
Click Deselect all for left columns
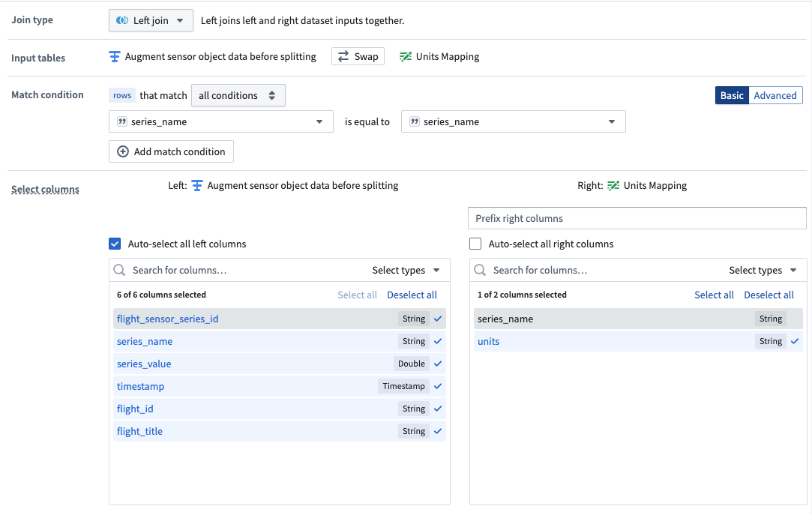point(412,295)
